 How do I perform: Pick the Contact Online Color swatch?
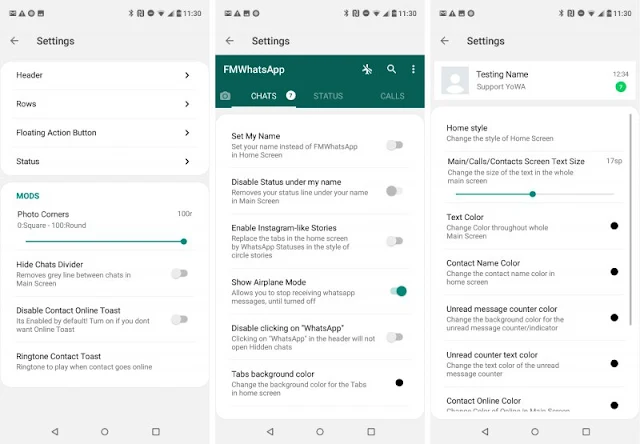614,405
